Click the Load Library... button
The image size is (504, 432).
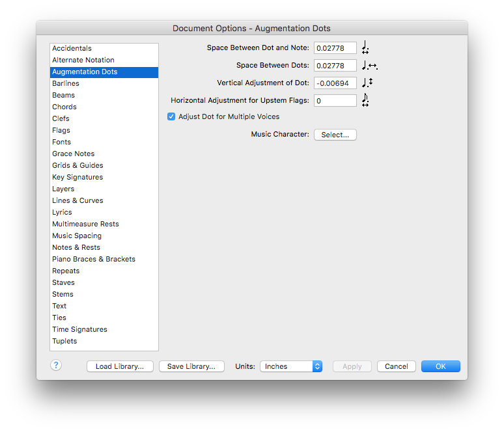click(x=120, y=366)
